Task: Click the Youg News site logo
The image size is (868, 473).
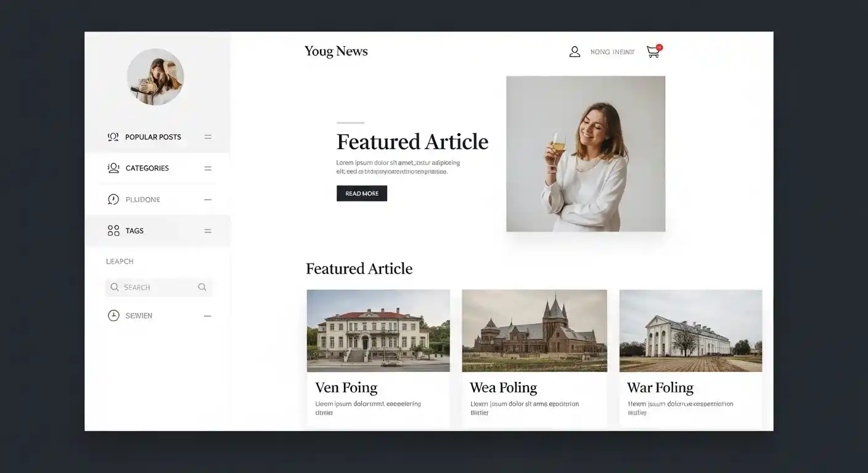Action: coord(336,52)
